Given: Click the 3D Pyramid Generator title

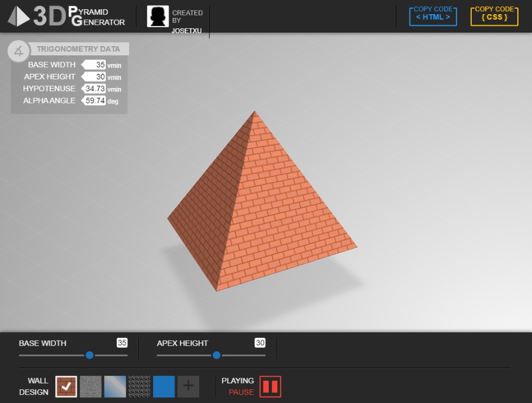Looking at the screenshot, I should coord(79,17).
